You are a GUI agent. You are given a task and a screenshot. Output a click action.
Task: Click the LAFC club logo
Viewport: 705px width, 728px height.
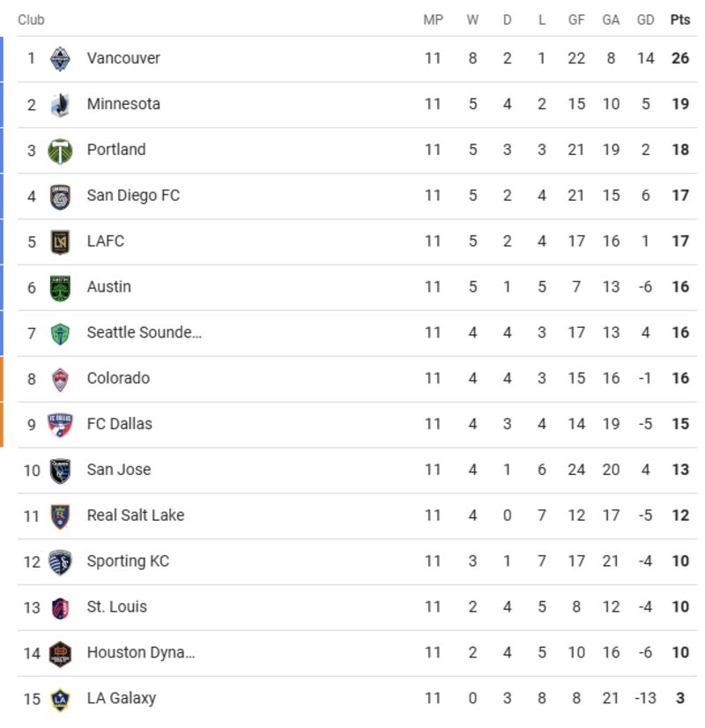pyautogui.click(x=60, y=241)
